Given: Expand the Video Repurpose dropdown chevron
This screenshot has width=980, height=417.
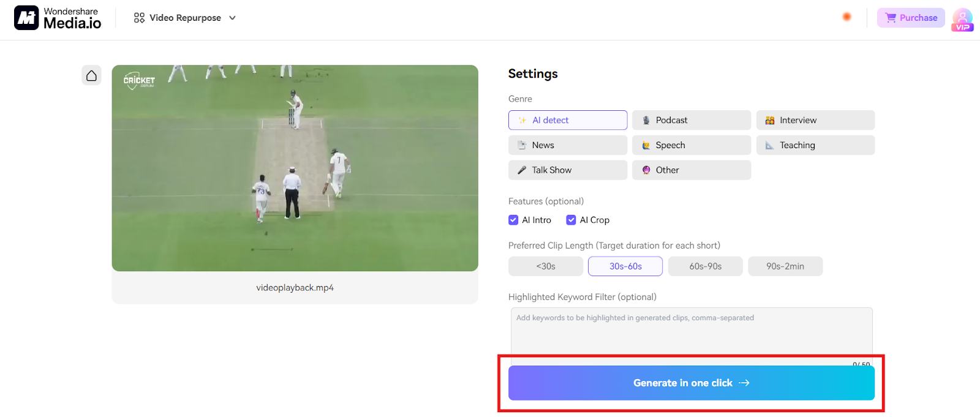Looking at the screenshot, I should [232, 18].
